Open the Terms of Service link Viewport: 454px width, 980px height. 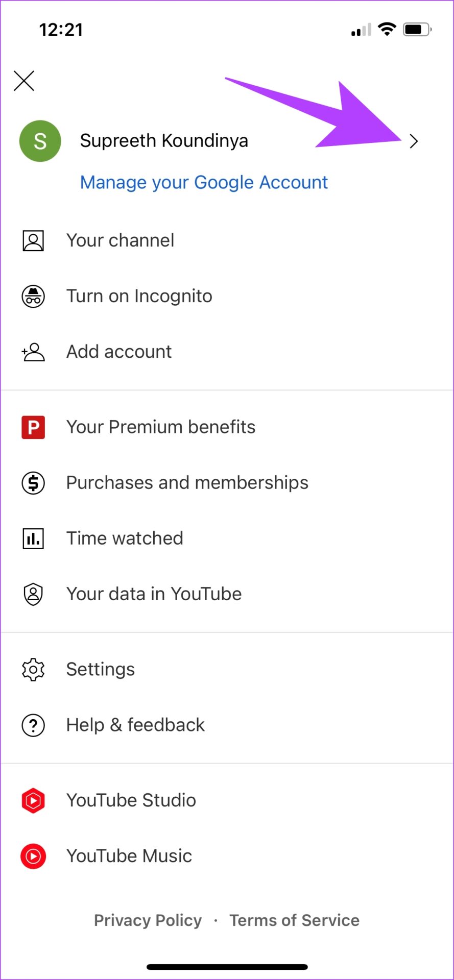(x=294, y=920)
